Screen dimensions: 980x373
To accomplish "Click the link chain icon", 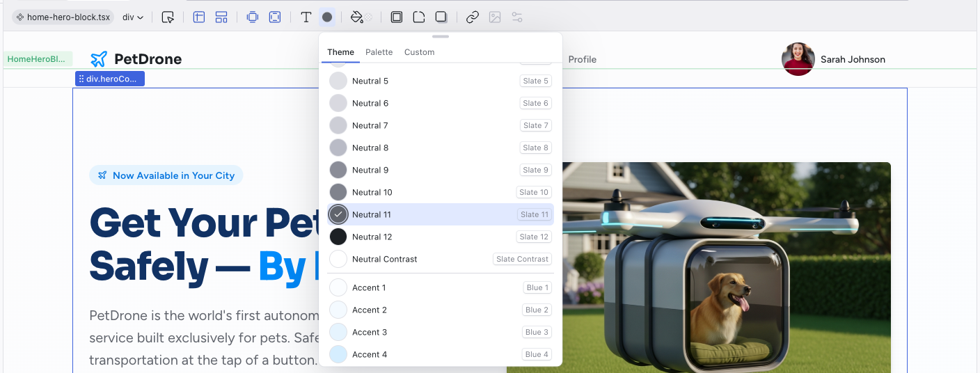I will click(473, 17).
